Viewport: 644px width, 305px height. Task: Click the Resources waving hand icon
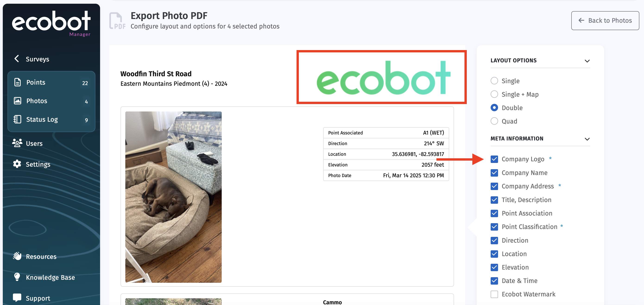click(x=17, y=256)
